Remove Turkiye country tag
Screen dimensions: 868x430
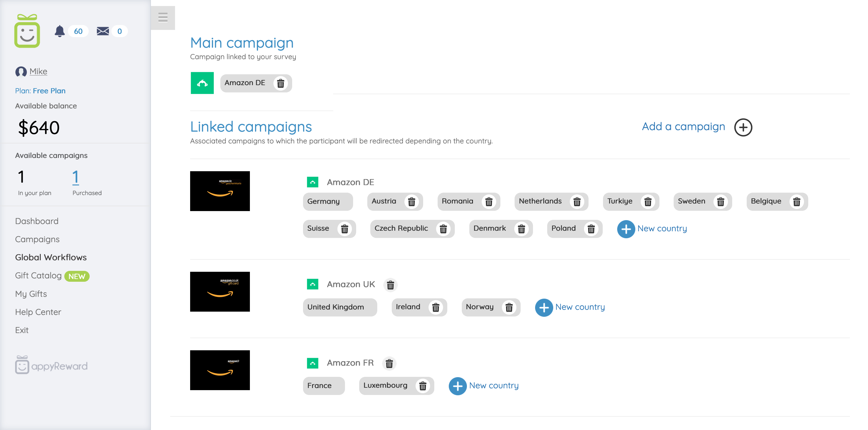tap(648, 202)
